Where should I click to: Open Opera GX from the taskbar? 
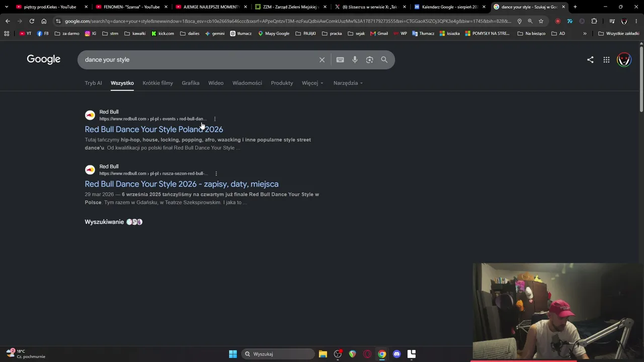[x=367, y=354]
